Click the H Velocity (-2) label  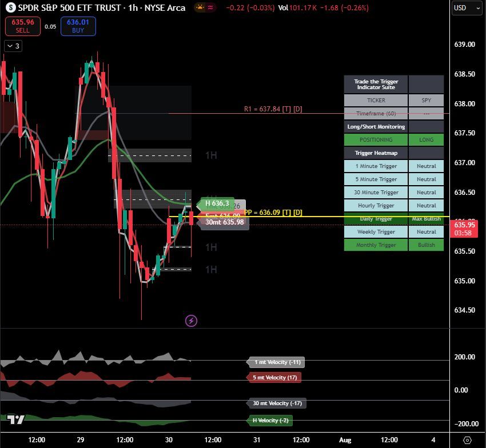pos(270,421)
